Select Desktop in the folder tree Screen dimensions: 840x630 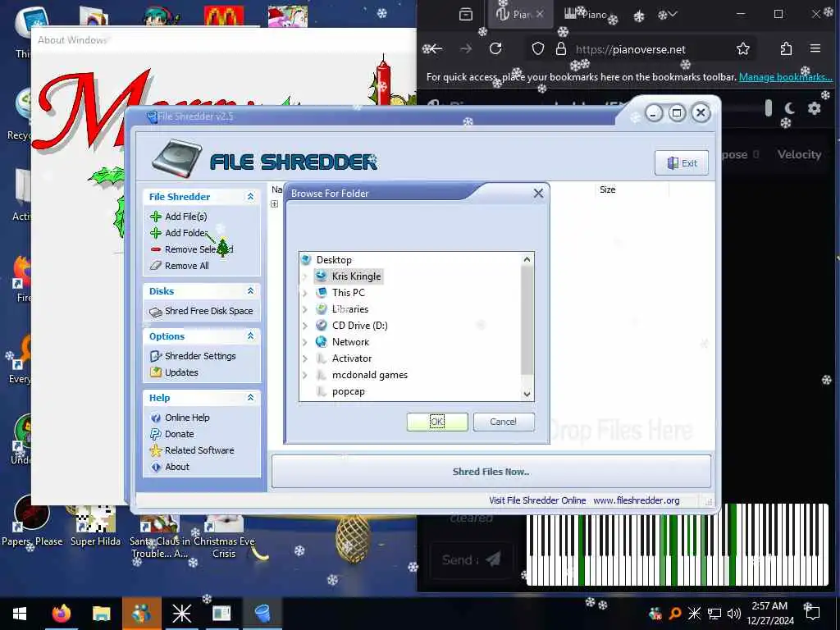334,260
